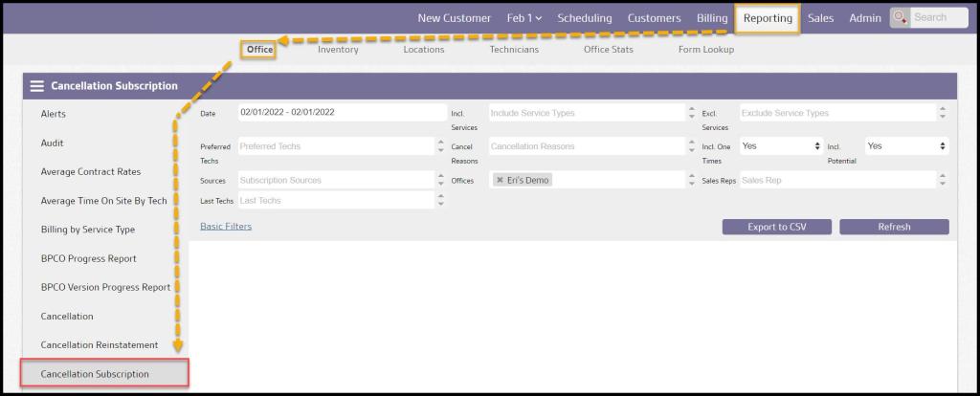Screen dimensions: 980x396
Task: Open the Feb 1 date dropdown
Action: tap(523, 18)
